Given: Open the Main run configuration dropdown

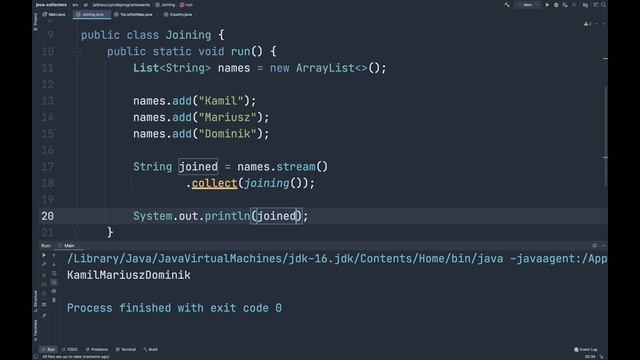Looking at the screenshot, I should point(528,5).
